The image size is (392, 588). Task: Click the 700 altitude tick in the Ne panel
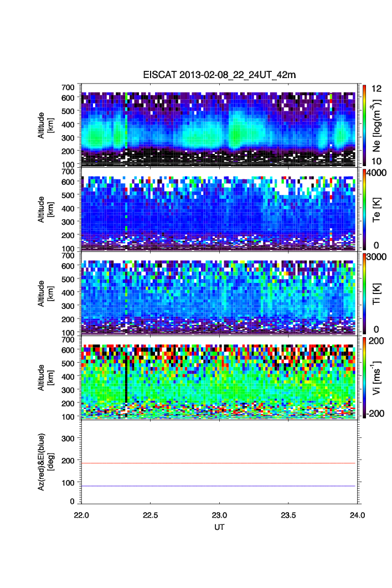coord(68,87)
